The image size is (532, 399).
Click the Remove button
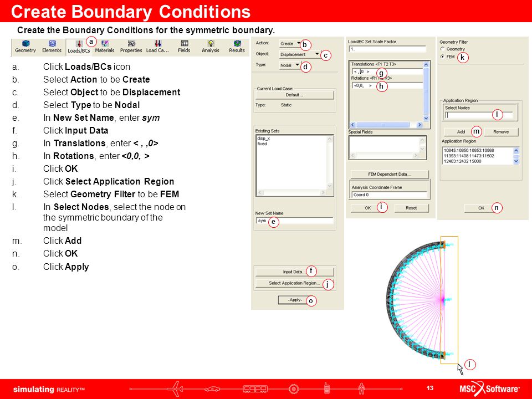point(501,132)
